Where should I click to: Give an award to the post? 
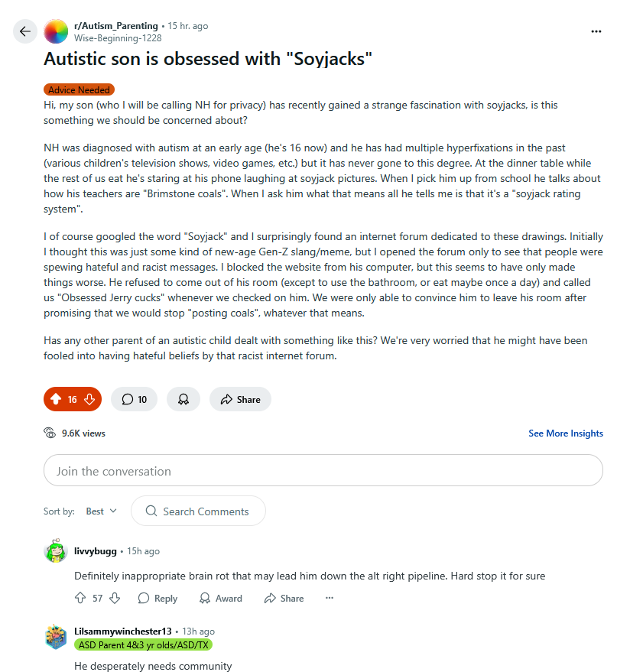tap(183, 399)
